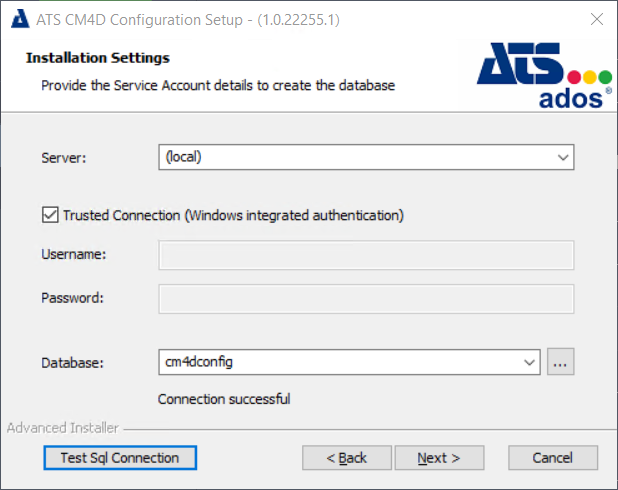Click the ATS ados logo
This screenshot has height=490, width=618.
pos(544,75)
